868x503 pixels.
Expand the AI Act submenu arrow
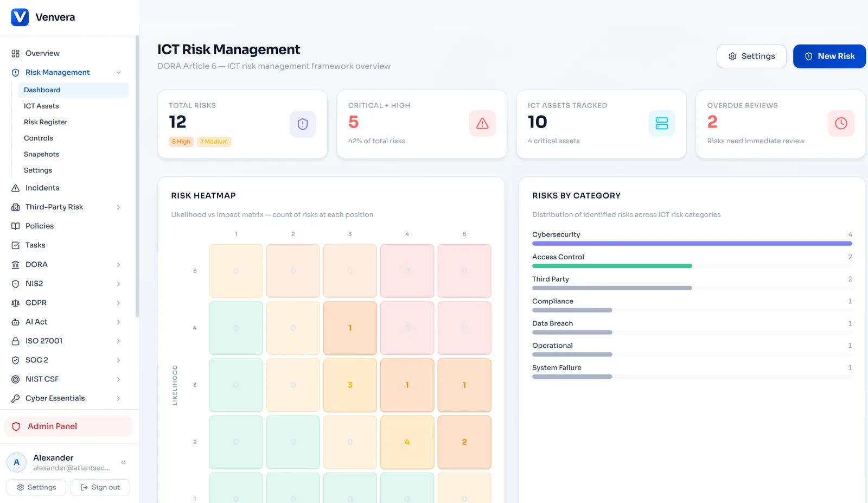click(x=118, y=322)
